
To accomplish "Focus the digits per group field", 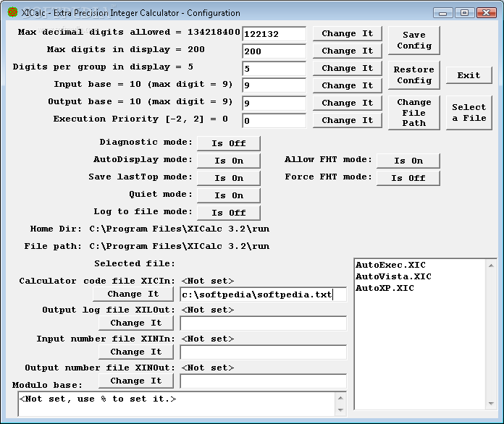I will (274, 69).
